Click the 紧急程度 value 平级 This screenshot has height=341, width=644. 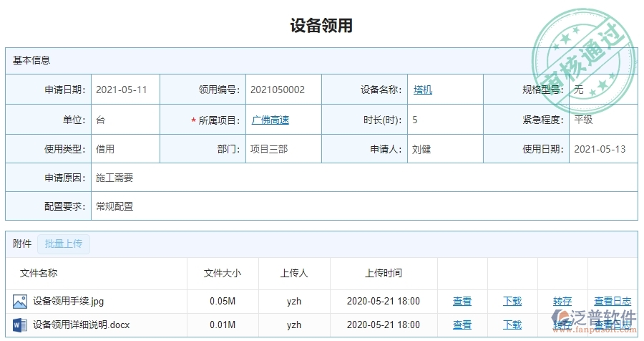583,120
